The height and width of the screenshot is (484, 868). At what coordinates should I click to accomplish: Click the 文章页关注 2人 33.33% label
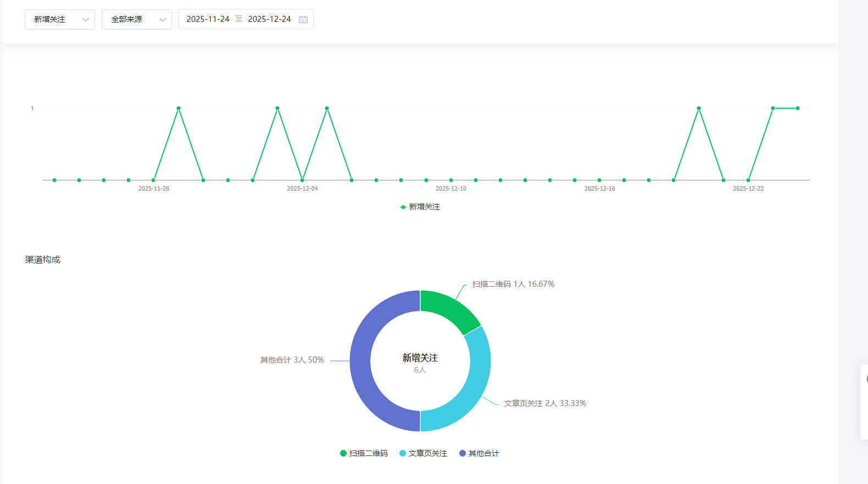click(x=545, y=403)
